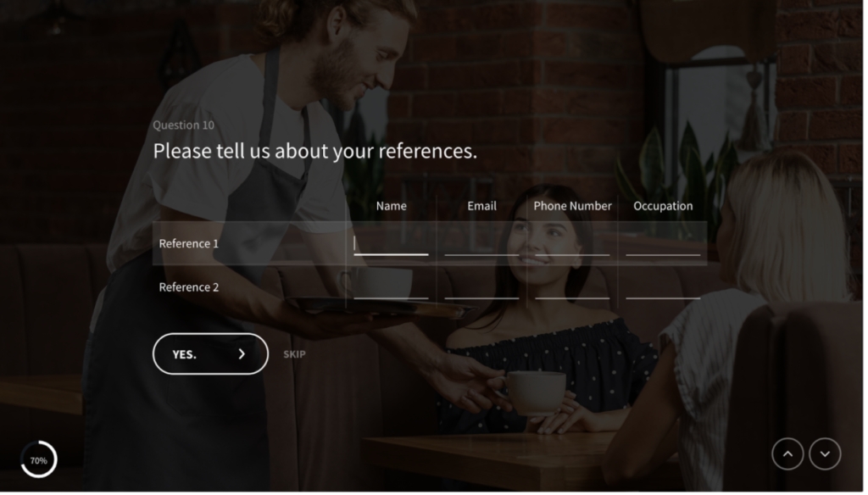The width and height of the screenshot is (868, 495).
Task: Click the Phone Number column header
Action: [576, 207]
